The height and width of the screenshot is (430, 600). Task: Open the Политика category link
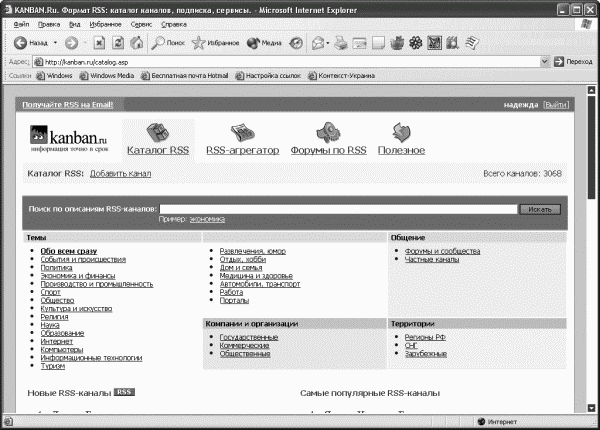pyautogui.click(x=56, y=268)
